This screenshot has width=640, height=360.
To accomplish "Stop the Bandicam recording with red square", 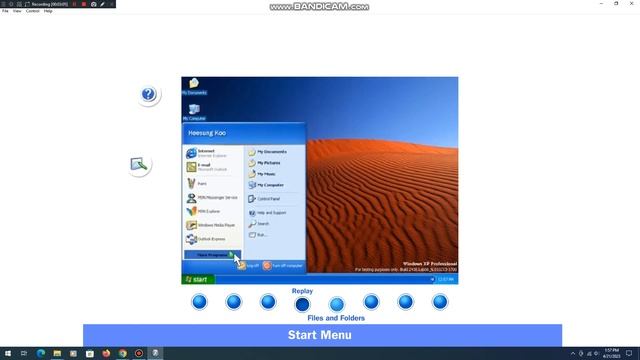I will click(84, 4).
